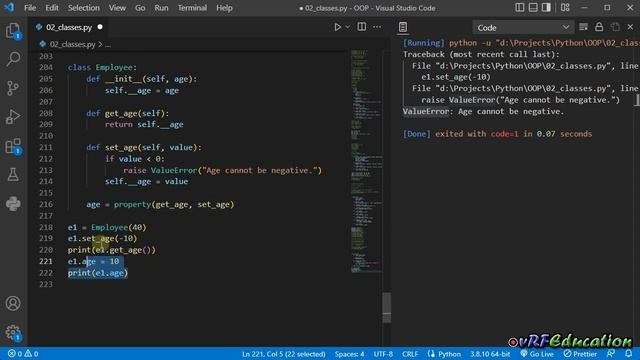Toggle Primary Side Bar layout
This screenshot has height=360, width=640.
(519, 8)
